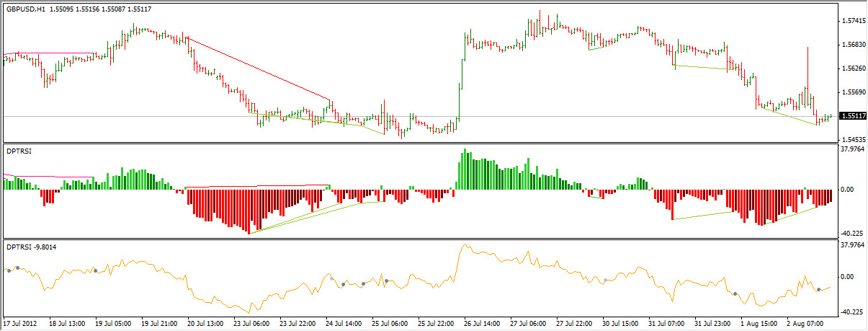
Task: Click the 0.00 level on histogram scale
Action: click(848, 190)
